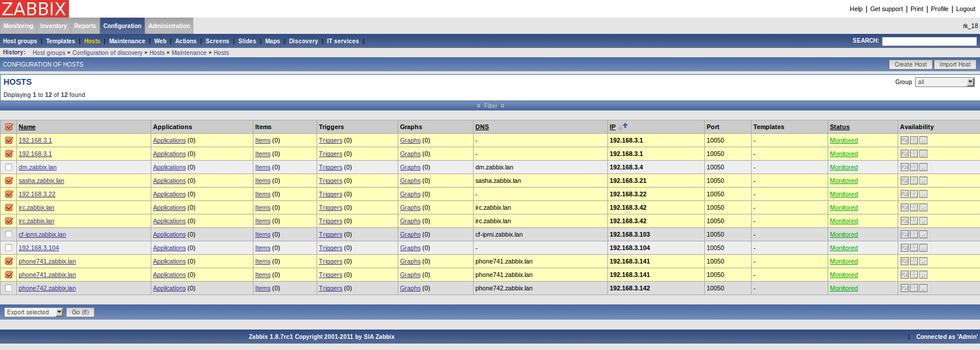The height and width of the screenshot is (350, 980).
Task: Click the Print link
Action: click(917, 9)
